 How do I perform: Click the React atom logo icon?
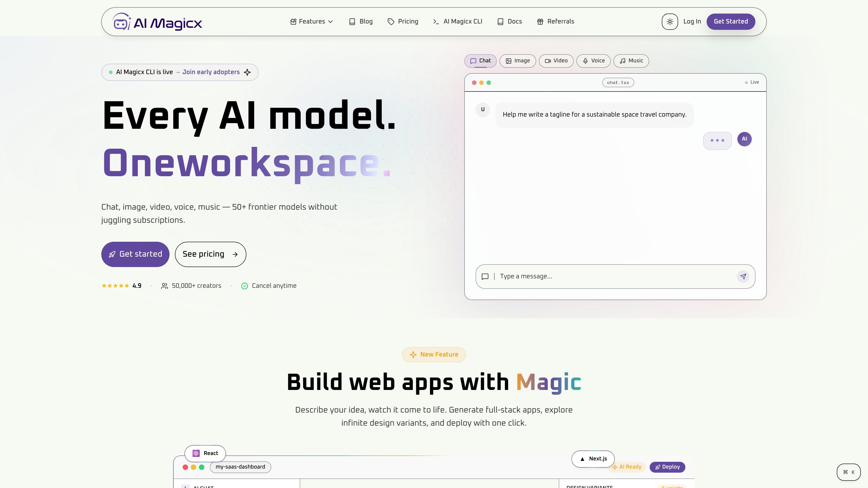[x=196, y=453]
